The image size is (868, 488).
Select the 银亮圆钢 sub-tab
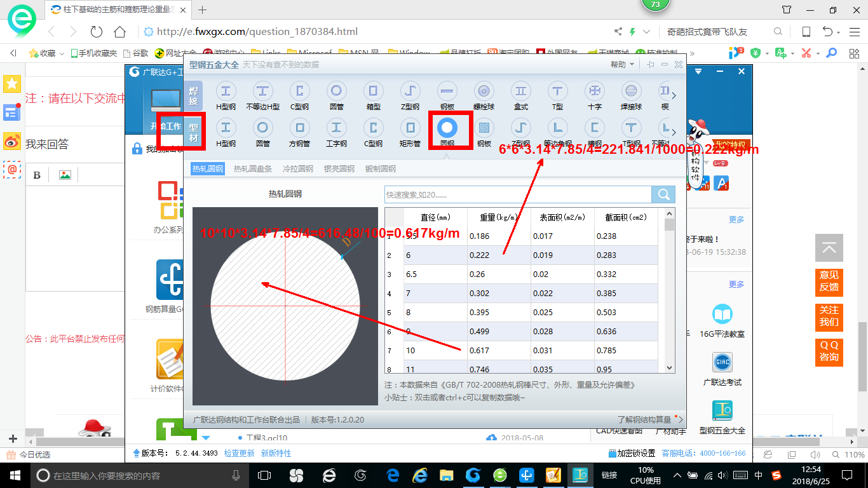click(x=339, y=168)
